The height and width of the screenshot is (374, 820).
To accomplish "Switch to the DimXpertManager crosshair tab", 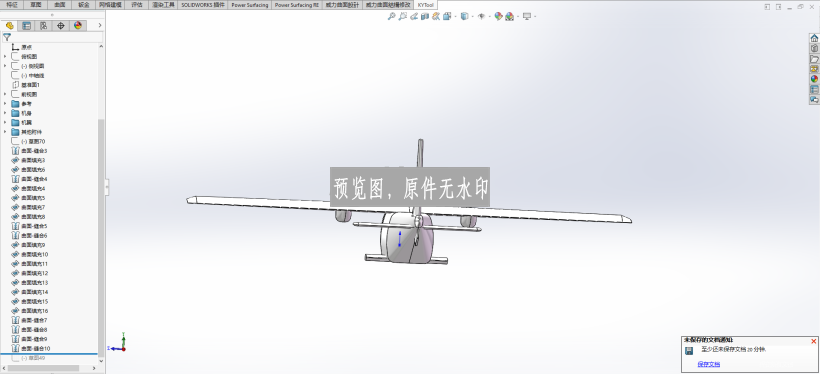I will tap(61, 25).
